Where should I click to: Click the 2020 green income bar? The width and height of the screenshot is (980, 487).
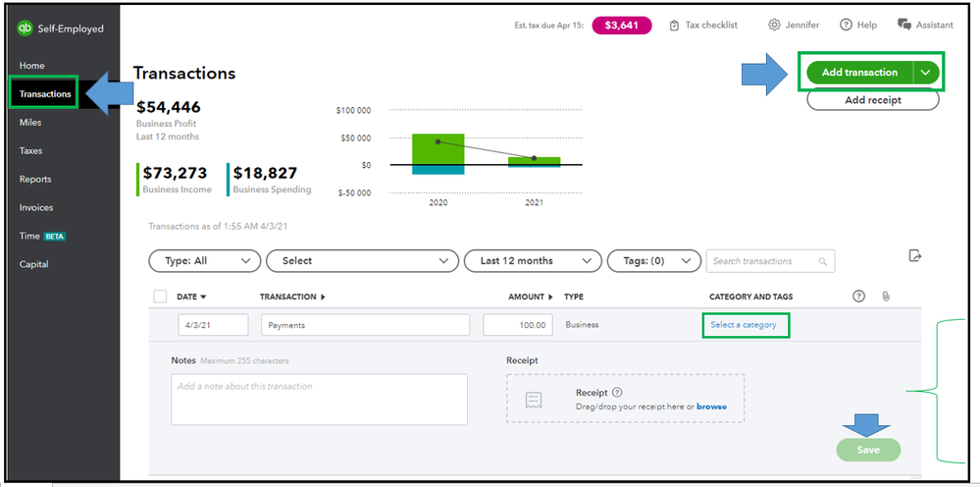pyautogui.click(x=438, y=149)
